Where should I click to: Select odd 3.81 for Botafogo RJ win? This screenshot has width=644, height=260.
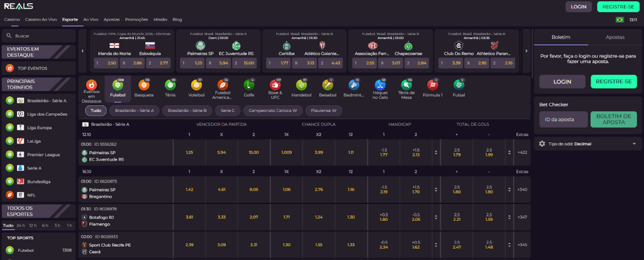(x=189, y=217)
